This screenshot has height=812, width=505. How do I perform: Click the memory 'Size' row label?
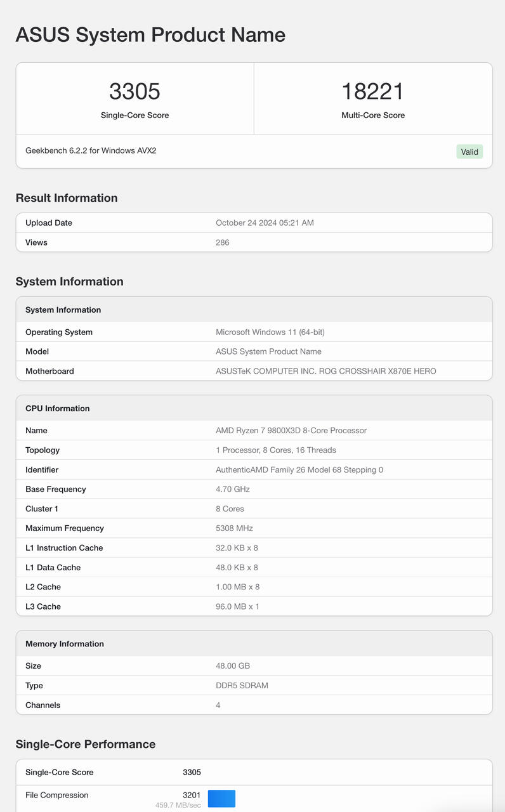point(34,665)
